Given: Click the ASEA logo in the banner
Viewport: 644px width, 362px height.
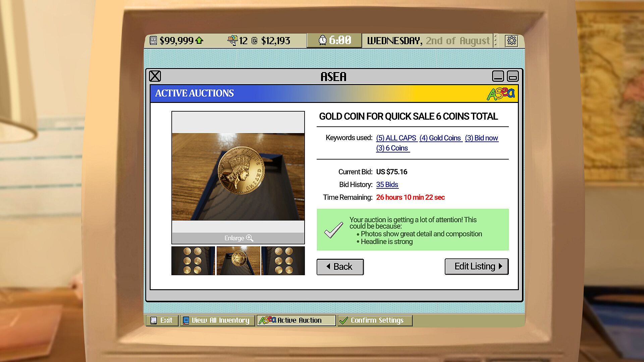Looking at the screenshot, I should coord(500,94).
